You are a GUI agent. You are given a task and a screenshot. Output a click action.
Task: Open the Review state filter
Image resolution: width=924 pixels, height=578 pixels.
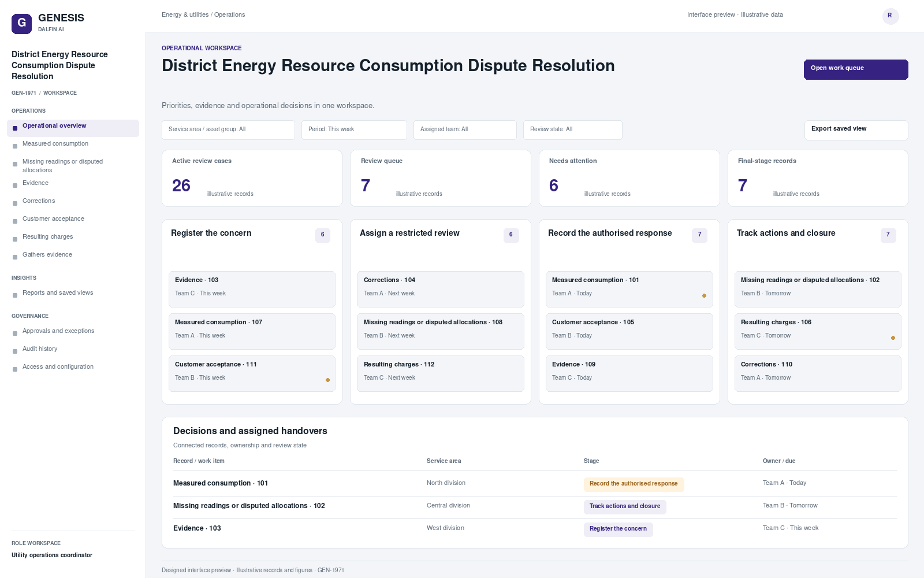(573, 130)
